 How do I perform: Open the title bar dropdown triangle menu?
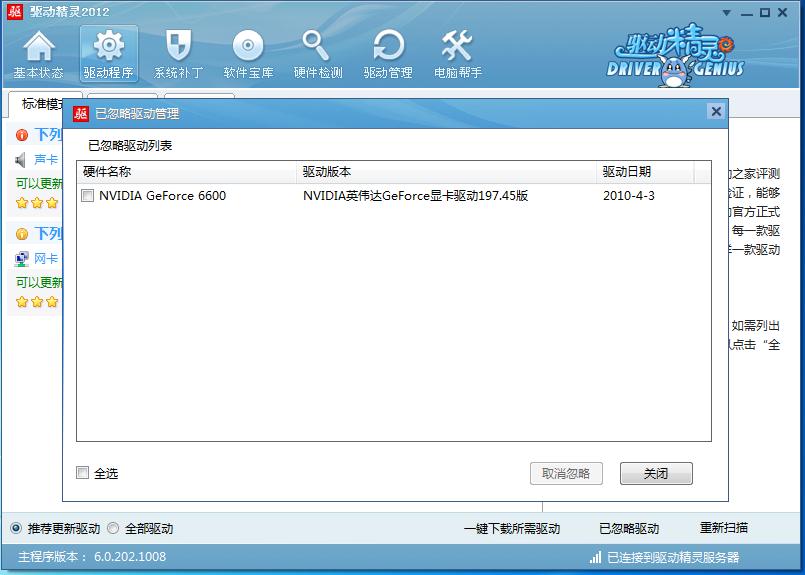point(725,11)
